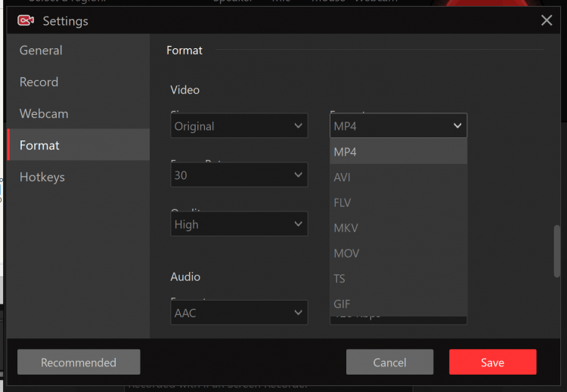The width and height of the screenshot is (567, 392).
Task: Select MOV as the video format
Action: click(x=398, y=253)
